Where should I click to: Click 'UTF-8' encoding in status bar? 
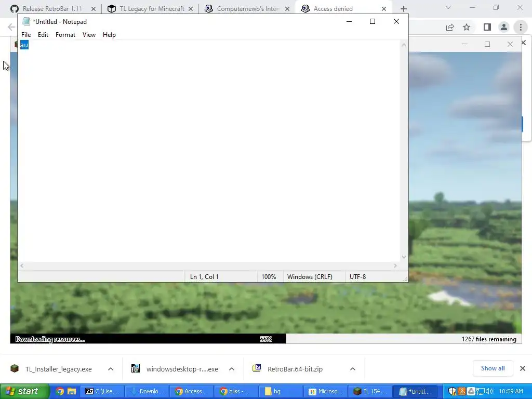pos(357,277)
